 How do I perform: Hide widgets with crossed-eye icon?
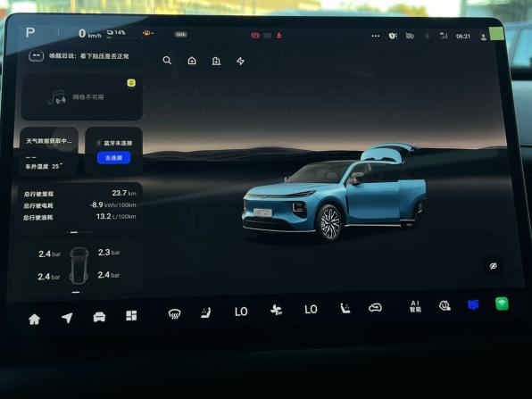point(494,266)
